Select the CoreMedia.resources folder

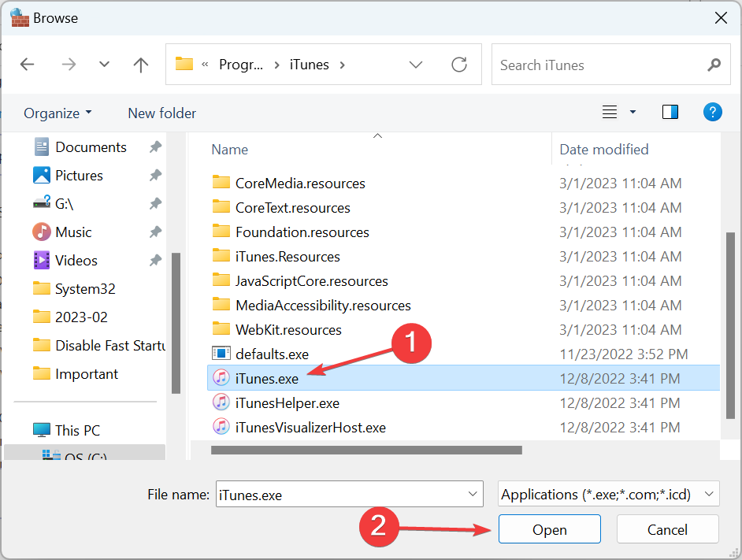[300, 184]
